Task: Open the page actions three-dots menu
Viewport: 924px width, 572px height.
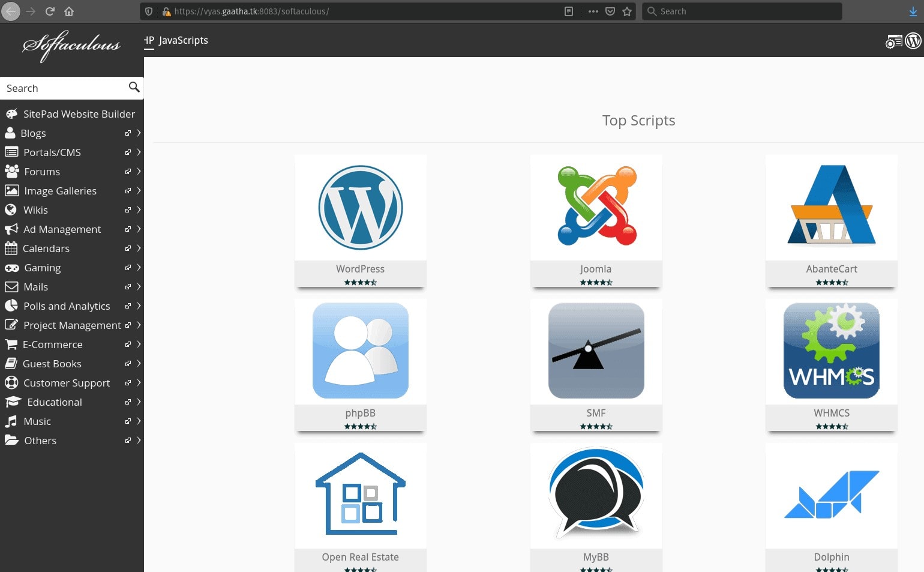Action: coord(593,11)
